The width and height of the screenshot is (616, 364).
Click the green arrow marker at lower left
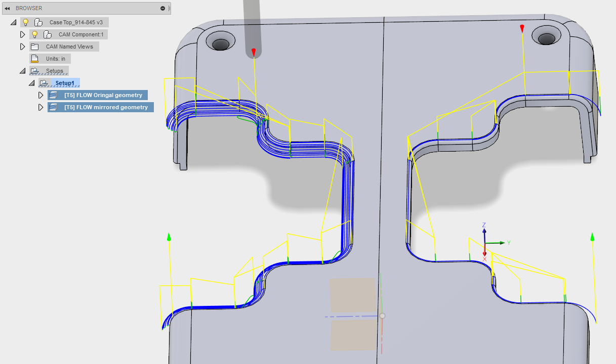click(169, 237)
